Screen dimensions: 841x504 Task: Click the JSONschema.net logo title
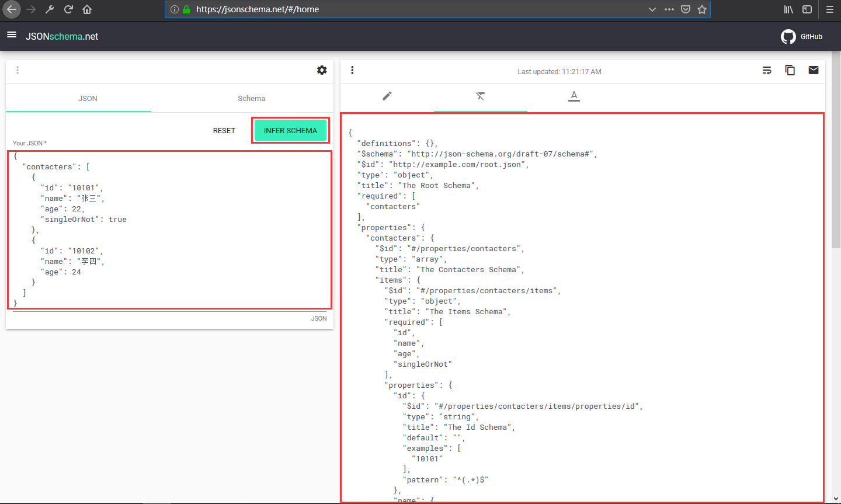tap(62, 36)
